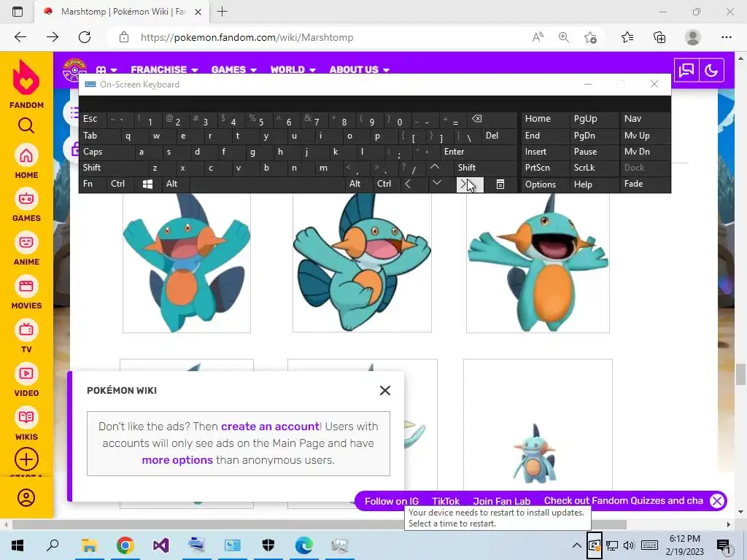Screen dimensions: 747x560
Task: Open Edge Settings and more menu
Action: click(x=726, y=37)
